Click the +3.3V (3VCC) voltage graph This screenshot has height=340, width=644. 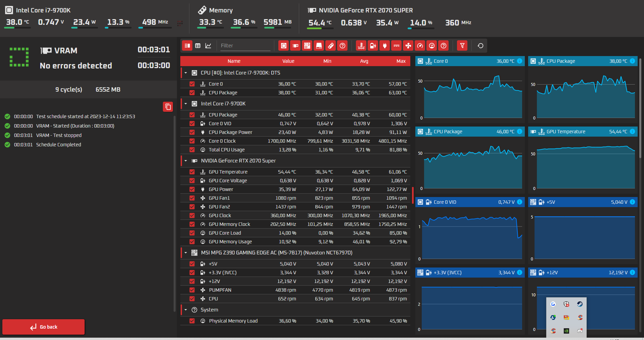click(470, 304)
